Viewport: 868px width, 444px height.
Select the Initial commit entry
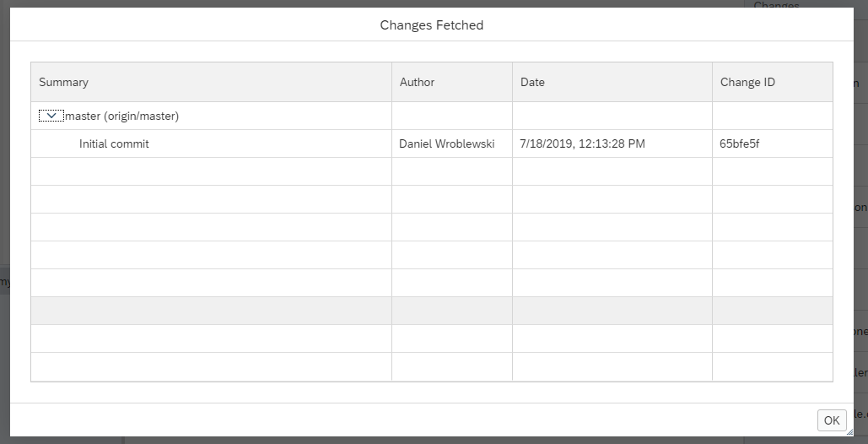coord(114,144)
